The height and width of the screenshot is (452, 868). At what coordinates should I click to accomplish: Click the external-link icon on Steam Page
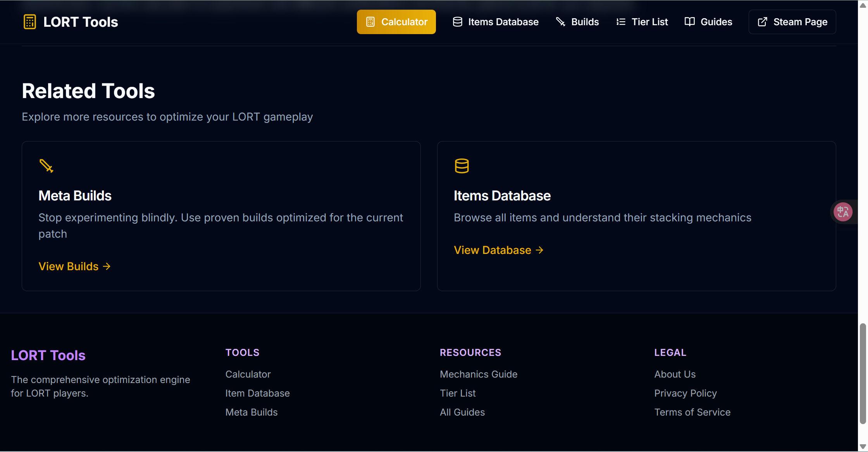762,22
